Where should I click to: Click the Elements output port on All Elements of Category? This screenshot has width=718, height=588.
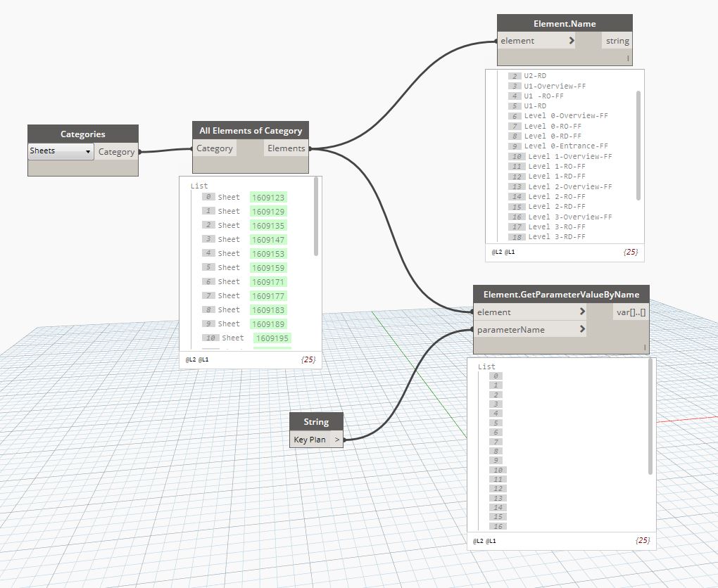pyautogui.click(x=286, y=148)
